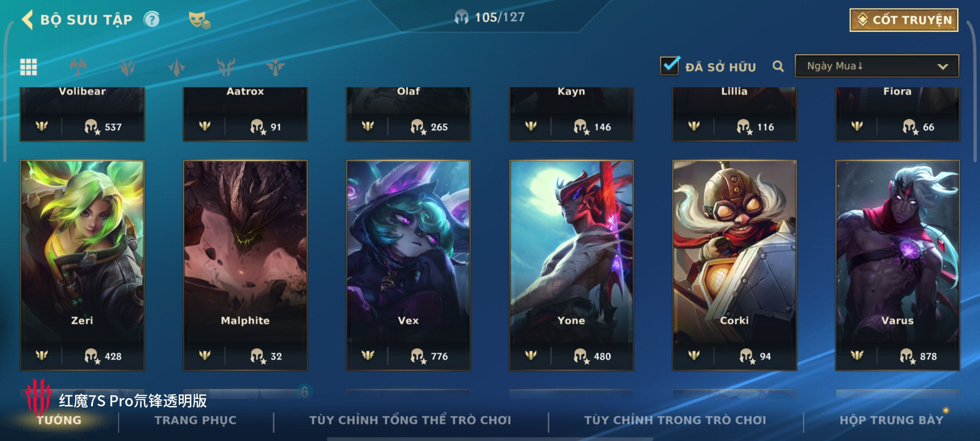Screen dimensions: 980x441
Task: Open the Ngày Mua sort dropdown
Action: [x=877, y=66]
